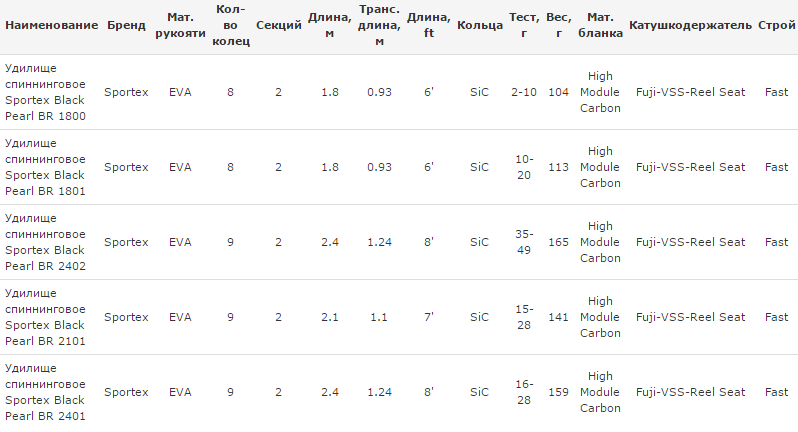
Task: Open Sportex Black Pearl BR 1800 rod
Action: (45, 92)
